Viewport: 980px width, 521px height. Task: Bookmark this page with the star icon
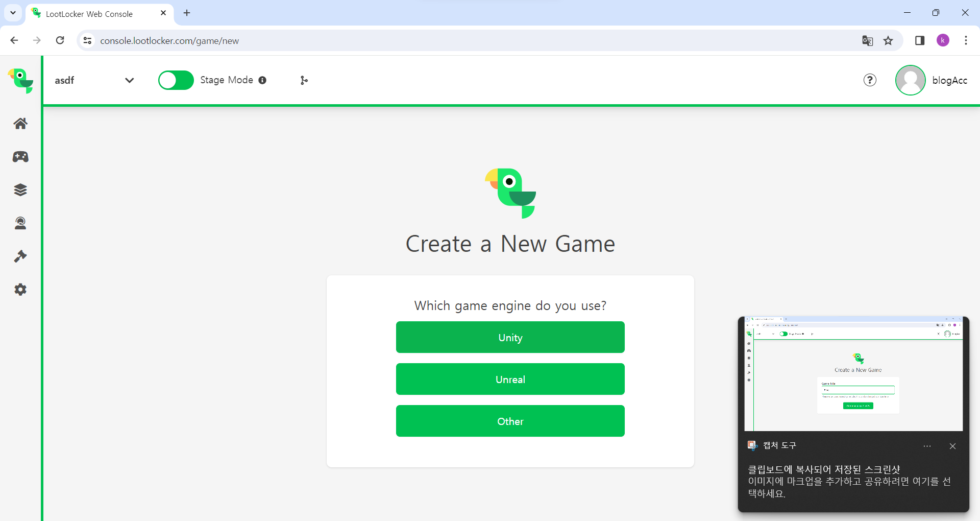click(889, 40)
